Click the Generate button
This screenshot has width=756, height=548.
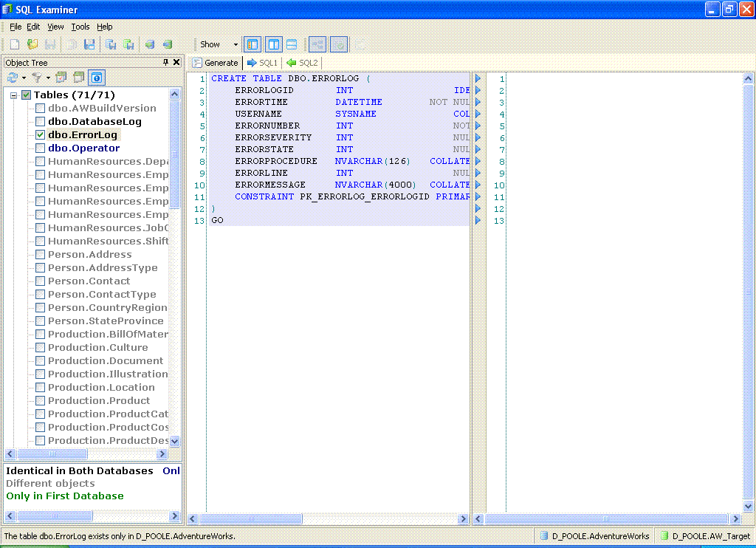[x=216, y=63]
